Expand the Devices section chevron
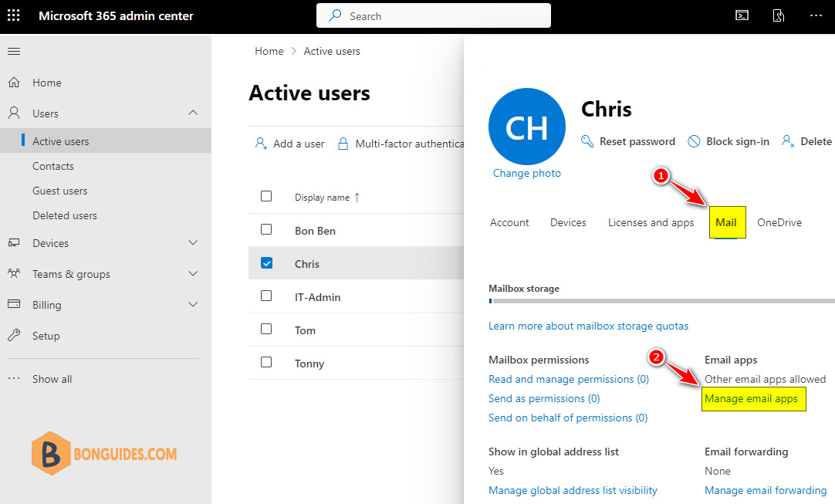 point(193,243)
